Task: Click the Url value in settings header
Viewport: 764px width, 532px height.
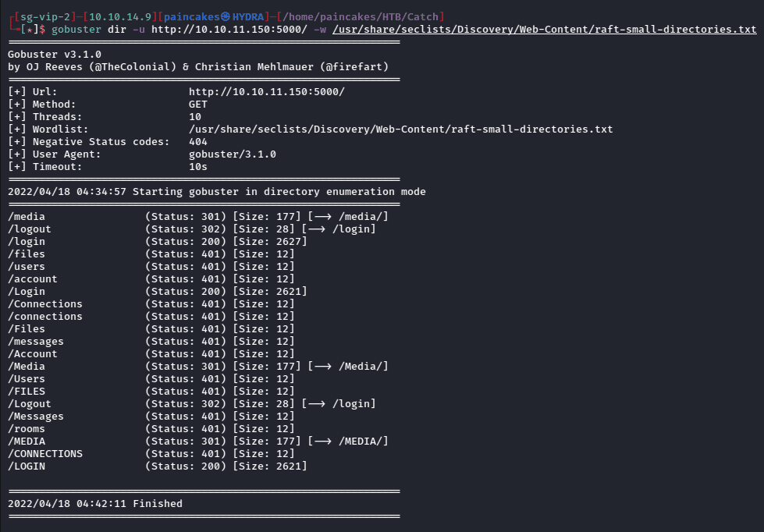Action: click(267, 91)
